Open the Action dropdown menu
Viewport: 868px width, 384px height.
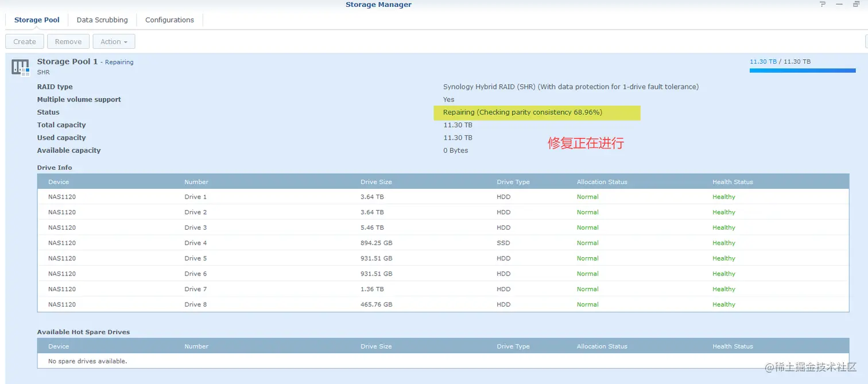pos(114,41)
